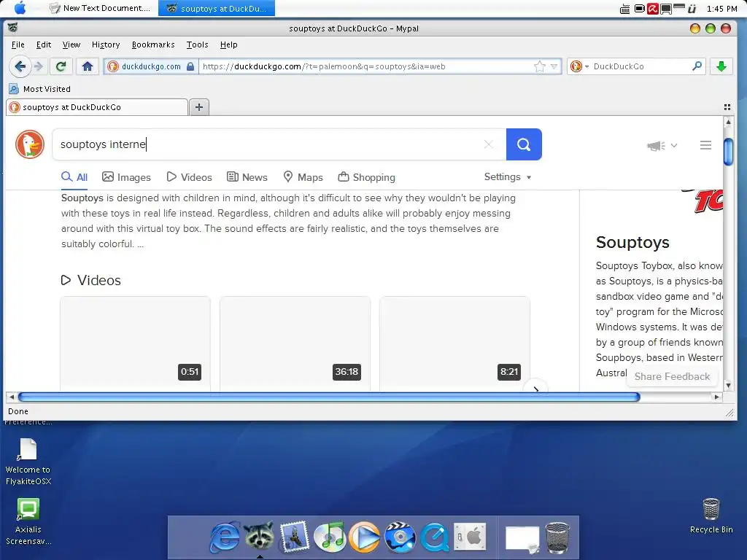Select the souptoys at DuckDuckGo tab

97,107
